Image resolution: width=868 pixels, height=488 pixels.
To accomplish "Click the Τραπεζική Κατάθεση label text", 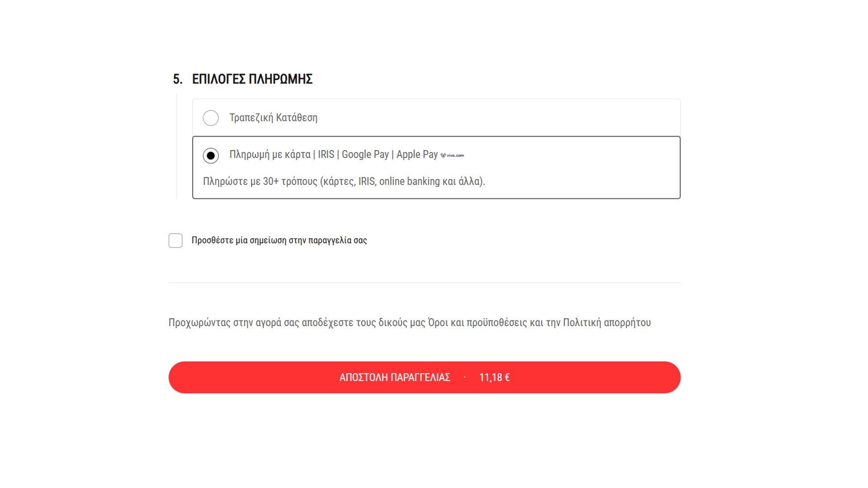I will click(273, 118).
